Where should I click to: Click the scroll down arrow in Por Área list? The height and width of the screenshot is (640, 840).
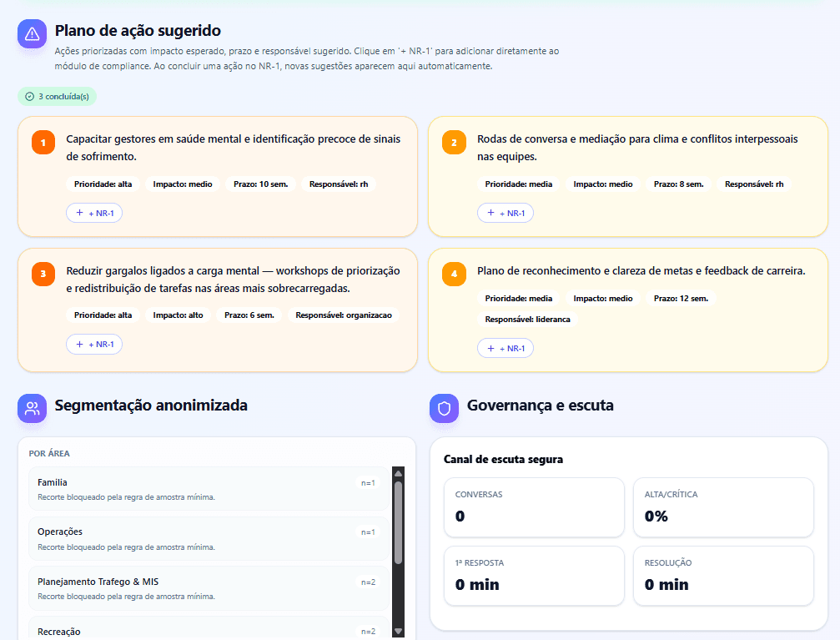pyautogui.click(x=398, y=632)
